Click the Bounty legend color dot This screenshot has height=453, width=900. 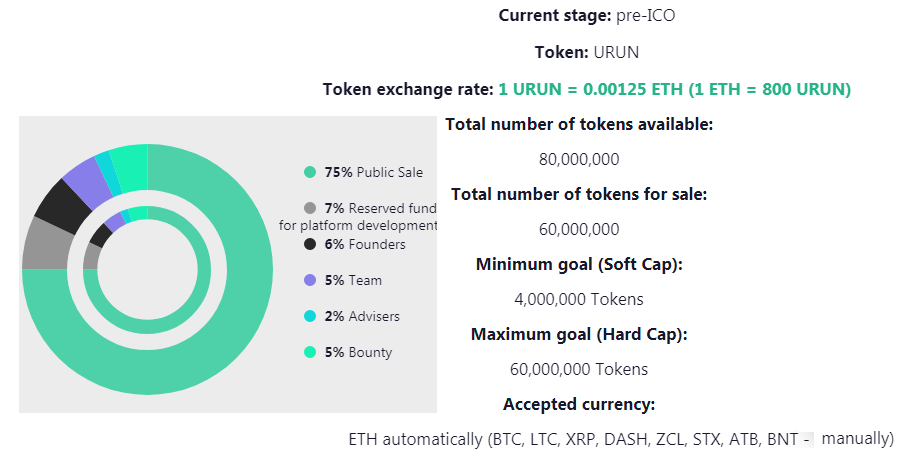(x=310, y=352)
